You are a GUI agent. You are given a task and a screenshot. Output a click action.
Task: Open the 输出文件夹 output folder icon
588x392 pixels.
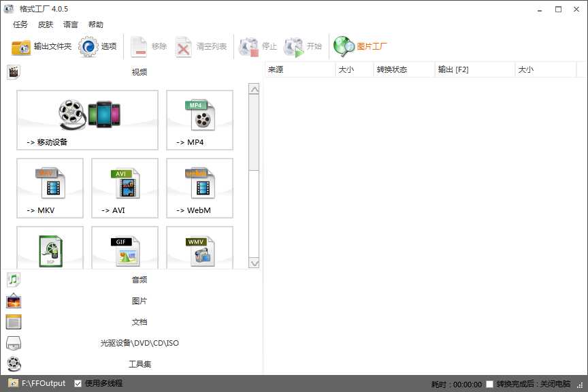tap(21, 47)
